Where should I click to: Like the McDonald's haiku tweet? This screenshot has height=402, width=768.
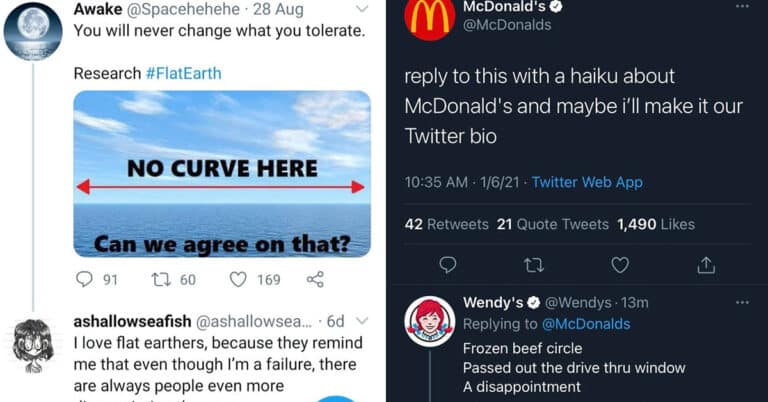[x=620, y=265]
